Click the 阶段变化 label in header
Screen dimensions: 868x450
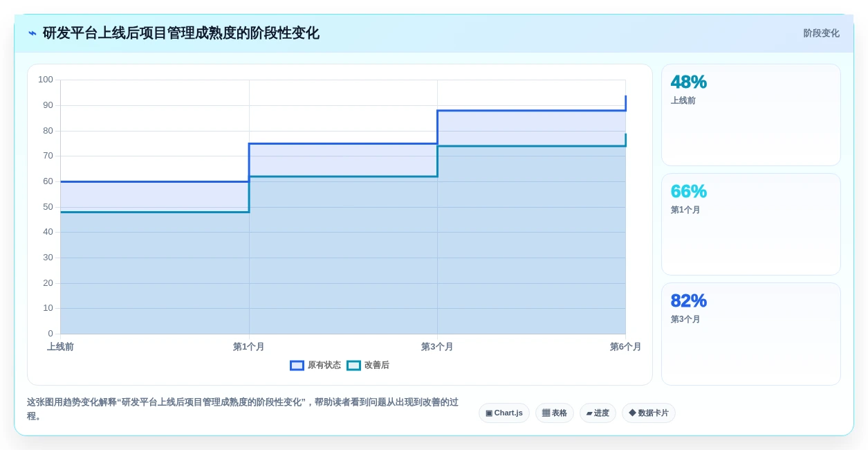821,33
